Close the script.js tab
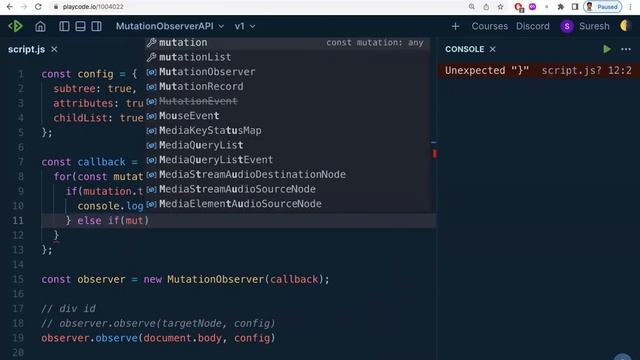The image size is (640, 360). pos(54,49)
